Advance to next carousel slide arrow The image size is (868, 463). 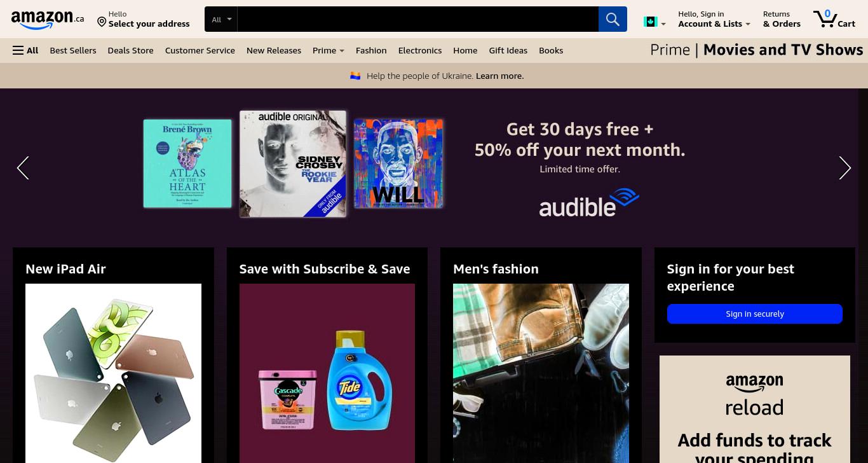[x=844, y=168]
